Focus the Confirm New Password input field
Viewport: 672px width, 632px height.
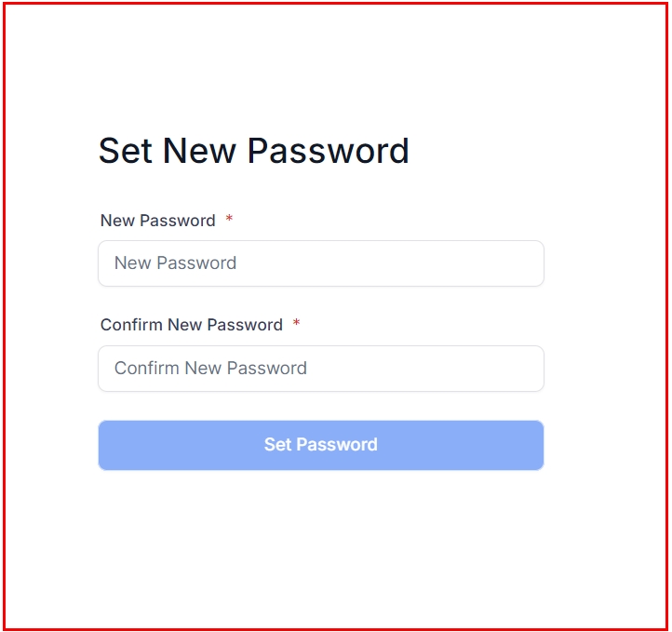320,369
